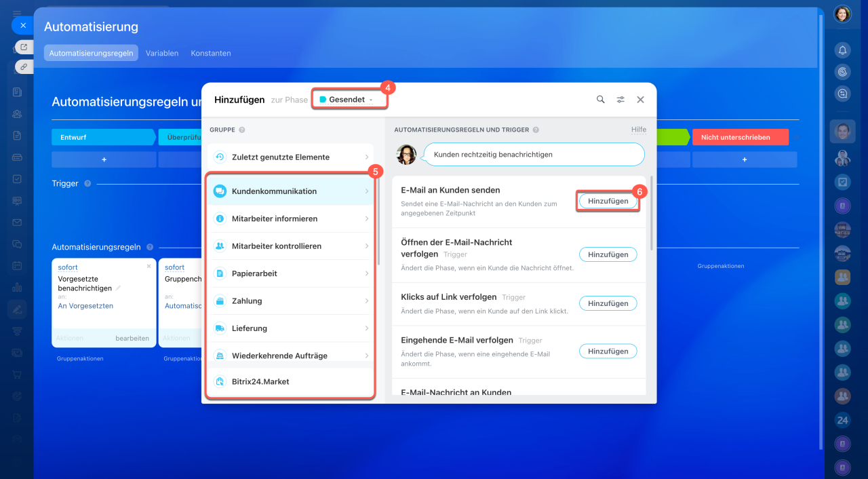This screenshot has height=479, width=868.
Task: Select the red Nicht unterschrieben phase
Action: pyautogui.click(x=740, y=137)
